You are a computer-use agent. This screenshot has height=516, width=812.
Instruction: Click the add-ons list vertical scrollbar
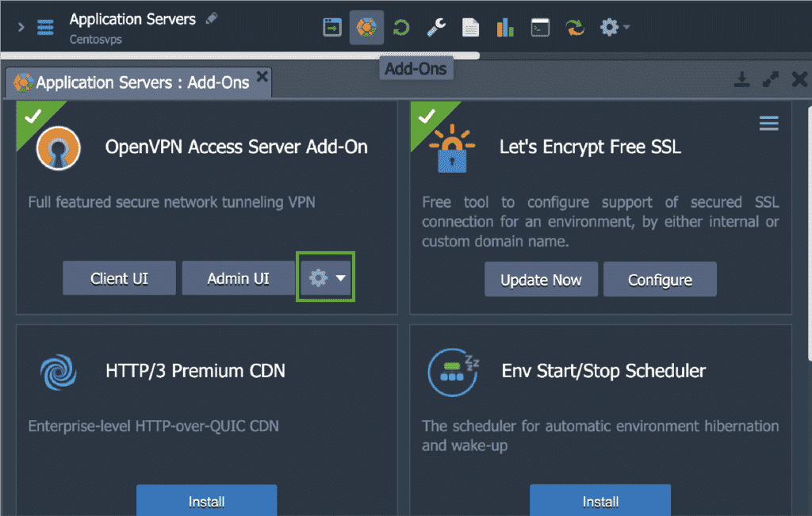[809, 233]
